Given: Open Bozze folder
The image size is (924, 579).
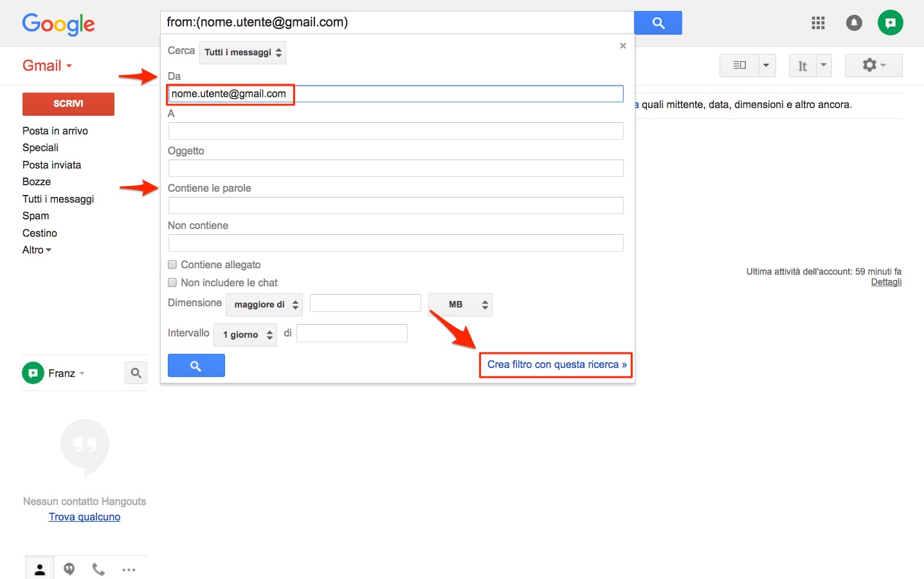Looking at the screenshot, I should 37,181.
